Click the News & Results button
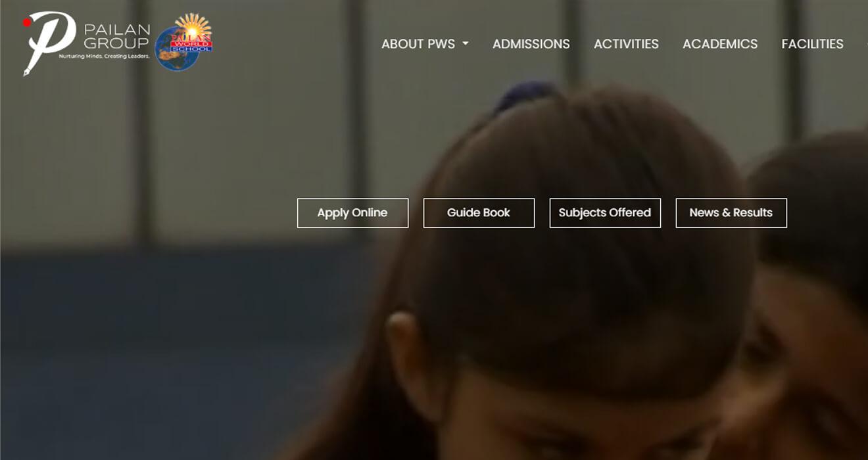Screen dimensions: 868x460 tap(731, 213)
